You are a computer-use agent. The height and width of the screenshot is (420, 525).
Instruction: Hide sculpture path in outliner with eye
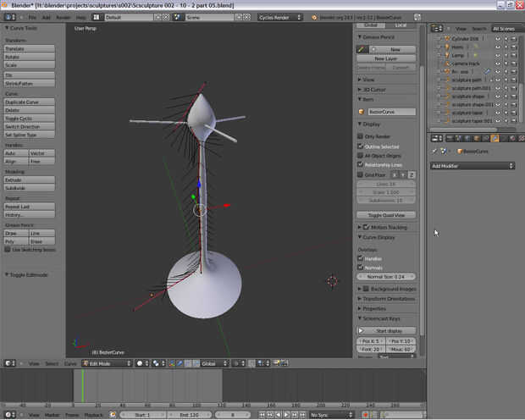click(498, 80)
